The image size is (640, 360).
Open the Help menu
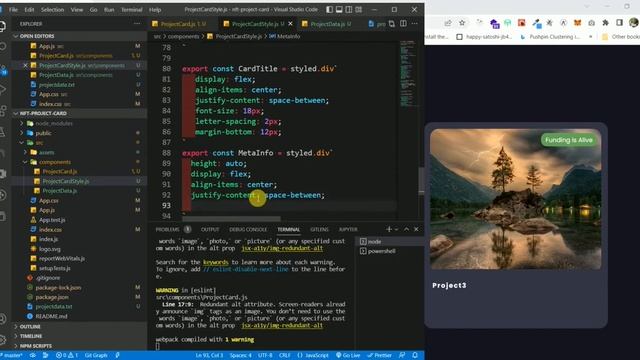155,9
